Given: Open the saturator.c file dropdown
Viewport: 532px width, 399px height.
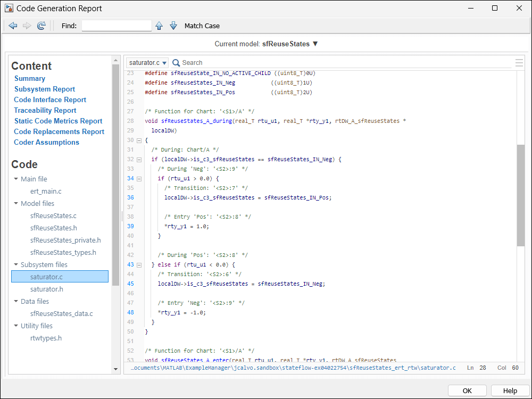Looking at the screenshot, I should click(147, 63).
